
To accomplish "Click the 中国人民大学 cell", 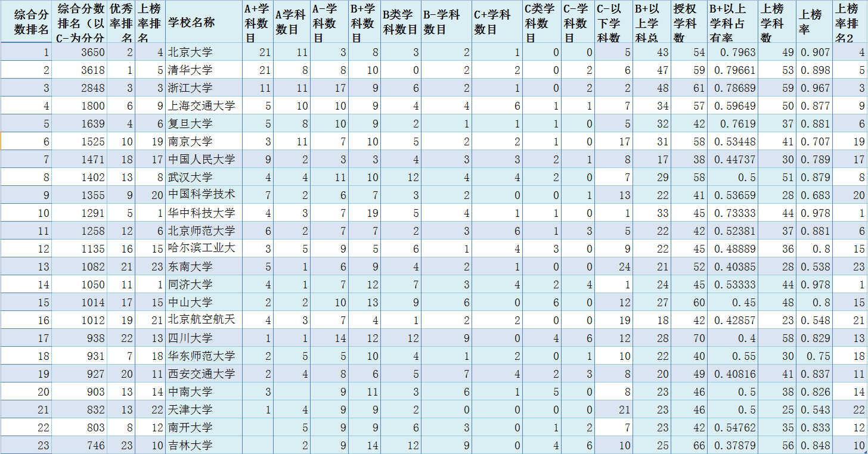I will [x=204, y=159].
